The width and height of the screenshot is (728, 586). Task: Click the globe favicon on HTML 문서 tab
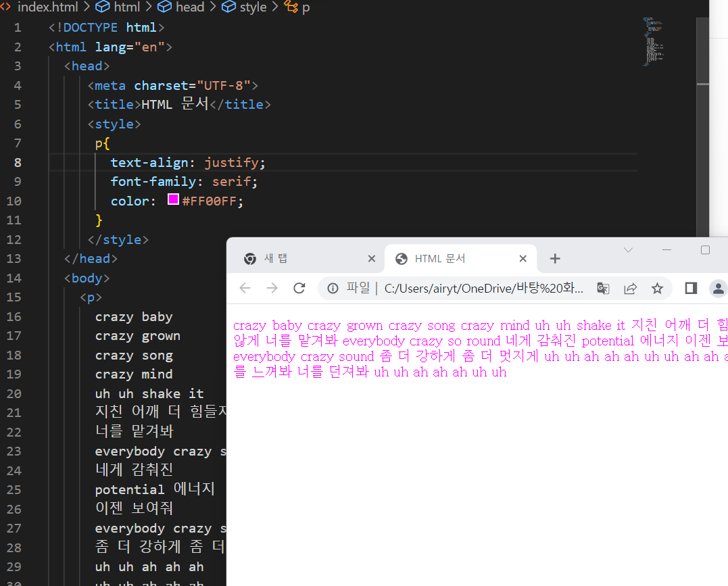(401, 259)
